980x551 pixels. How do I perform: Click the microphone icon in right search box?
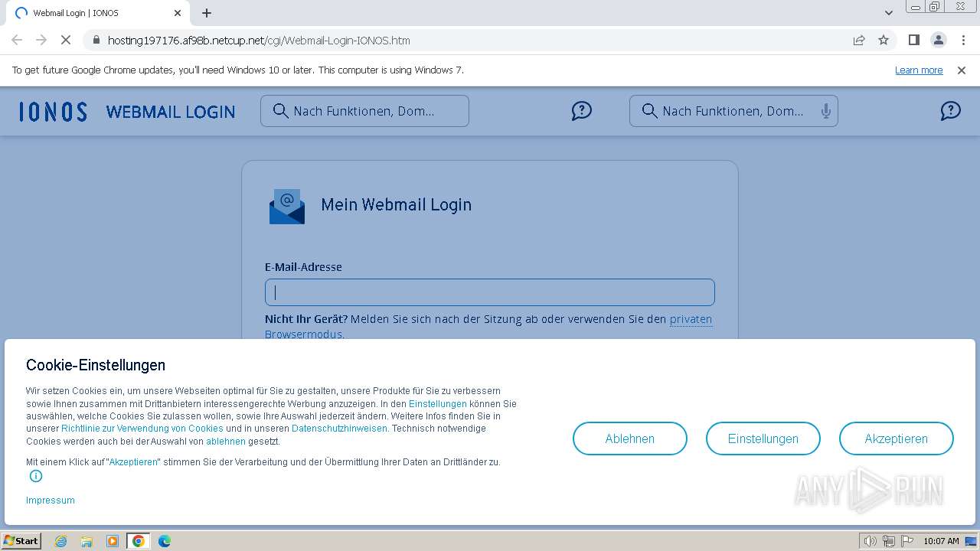(x=825, y=111)
